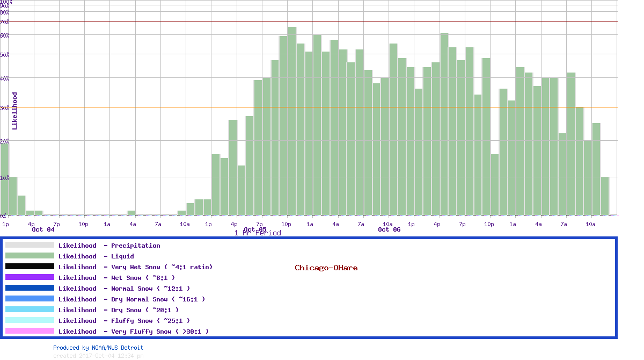
Task: Click the vertical Likelihood axis label
Action: pyautogui.click(x=14, y=111)
